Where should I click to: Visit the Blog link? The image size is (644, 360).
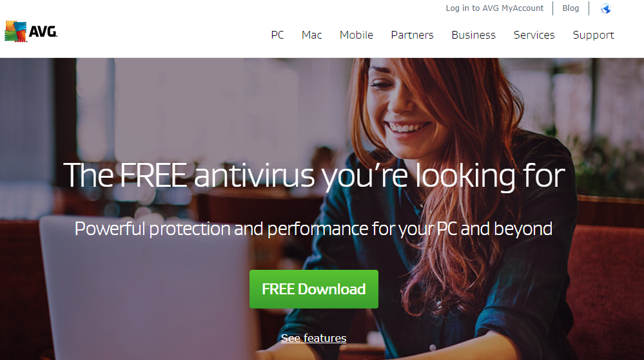[571, 8]
